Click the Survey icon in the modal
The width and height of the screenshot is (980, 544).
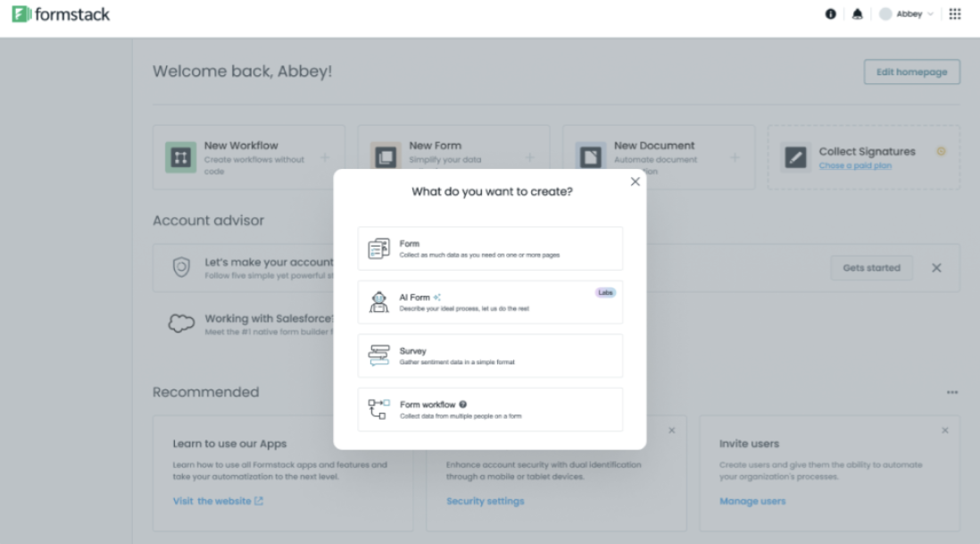coord(380,356)
